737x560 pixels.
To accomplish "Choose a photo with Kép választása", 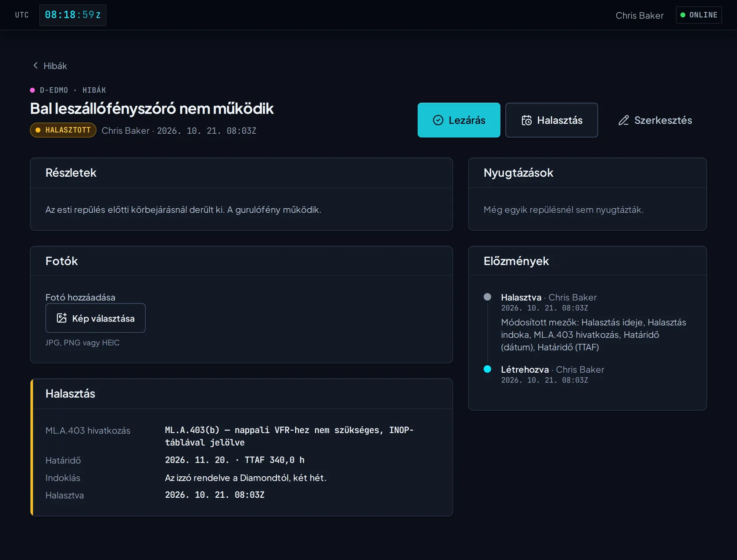I will pyautogui.click(x=95, y=318).
